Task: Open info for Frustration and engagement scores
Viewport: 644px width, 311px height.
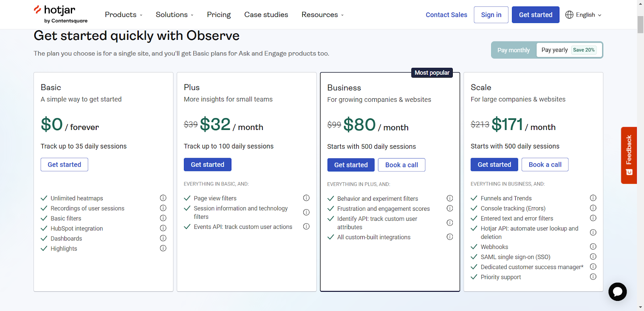Action: coord(450,208)
